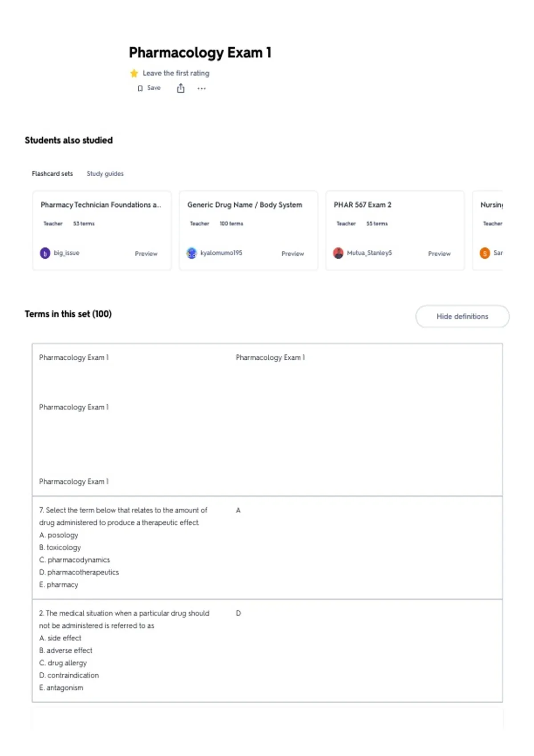Click big_issue purple avatar icon
Screen dimensions: 534x756
tap(45, 253)
